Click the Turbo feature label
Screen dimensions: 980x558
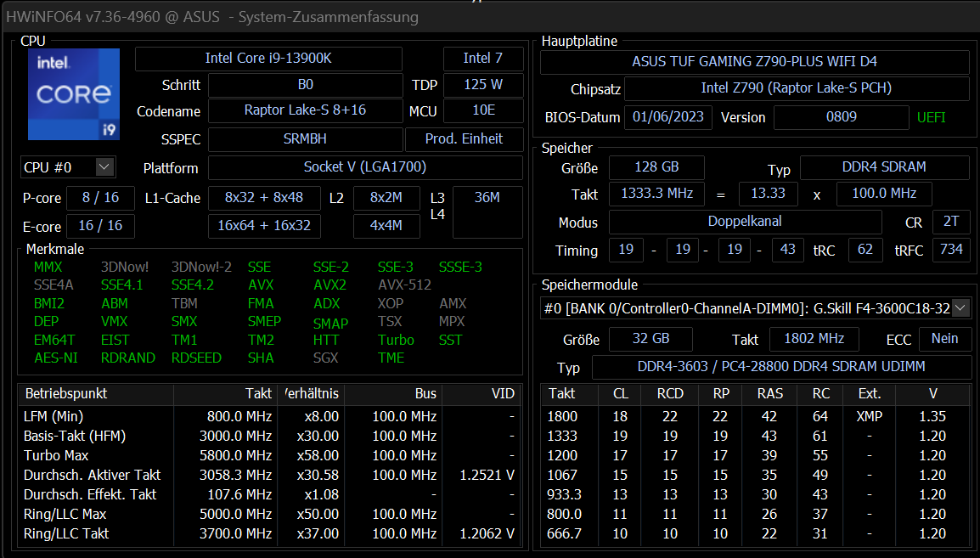[396, 340]
